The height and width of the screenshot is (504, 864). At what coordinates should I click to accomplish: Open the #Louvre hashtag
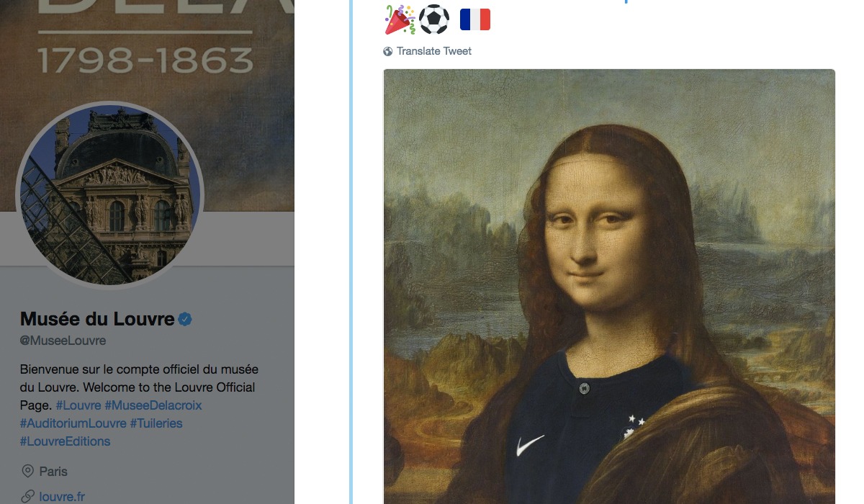point(78,405)
